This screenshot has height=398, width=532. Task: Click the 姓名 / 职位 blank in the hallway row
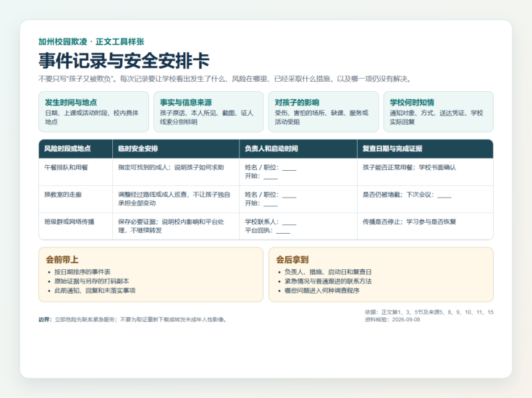pos(289,195)
